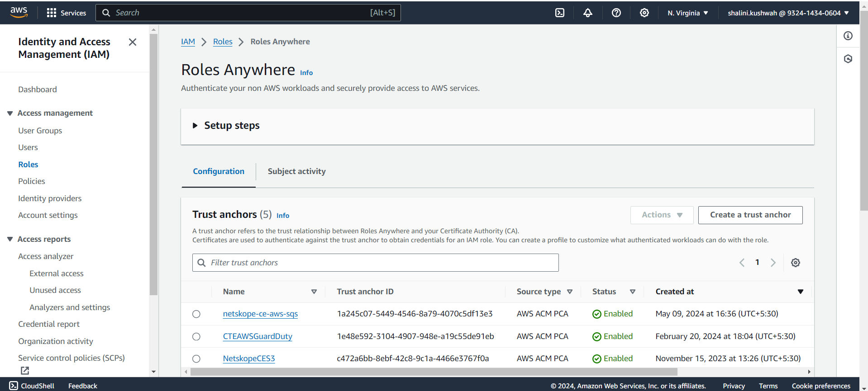The image size is (868, 391).
Task: Switch to the Subject activity tab
Action: (296, 171)
